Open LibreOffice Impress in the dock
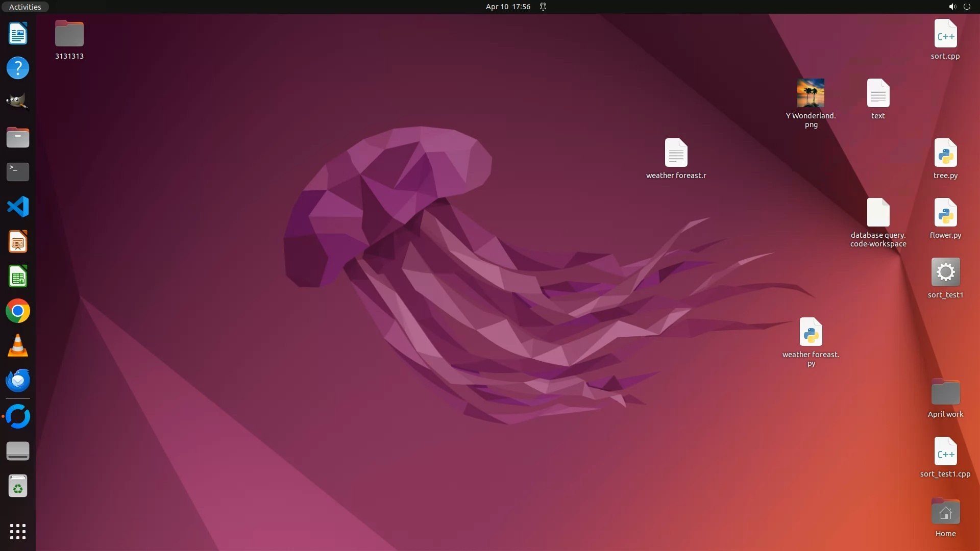Viewport: 980px width, 551px height. pyautogui.click(x=18, y=242)
